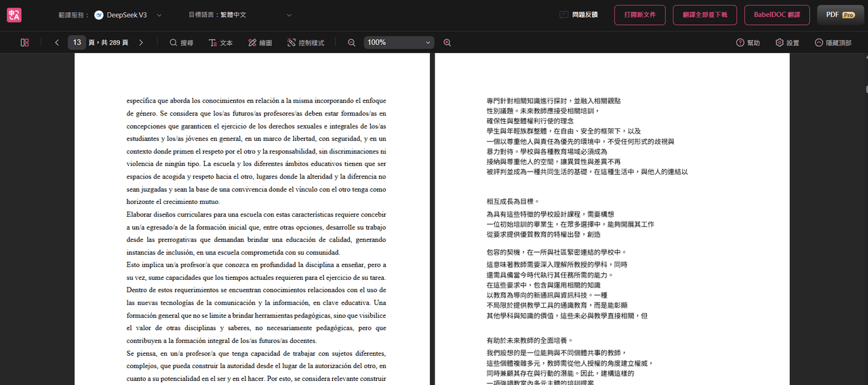Click the 翻譯全部並下載 button

click(705, 15)
